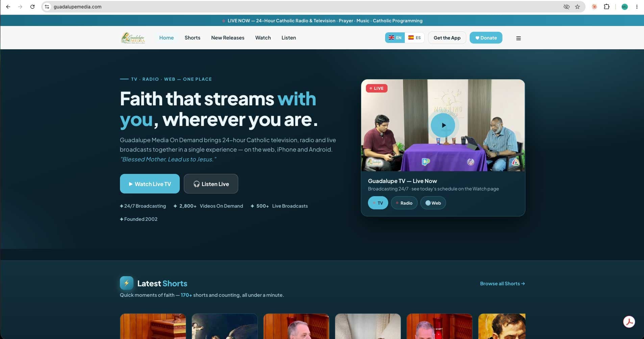This screenshot has width=644, height=339.
Task: Start Watch Live TV
Action: [x=150, y=184]
